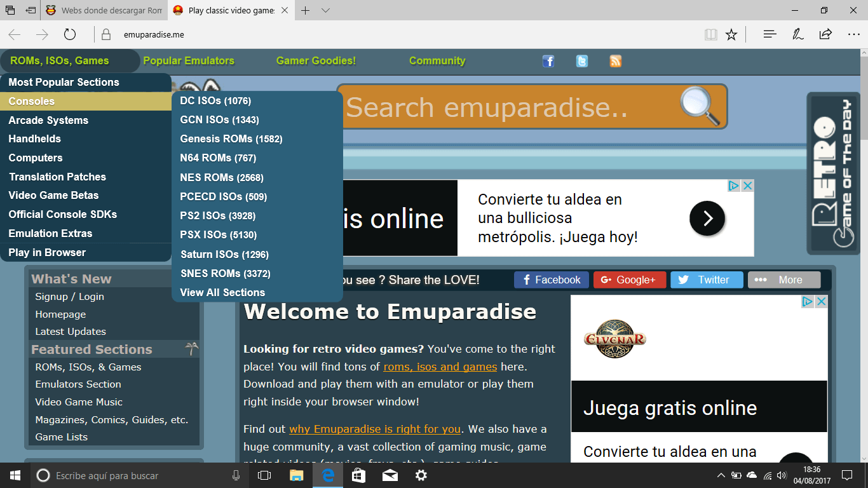Set tabs aside icon in Edge
This screenshot has width=868, height=488.
pos(31,10)
